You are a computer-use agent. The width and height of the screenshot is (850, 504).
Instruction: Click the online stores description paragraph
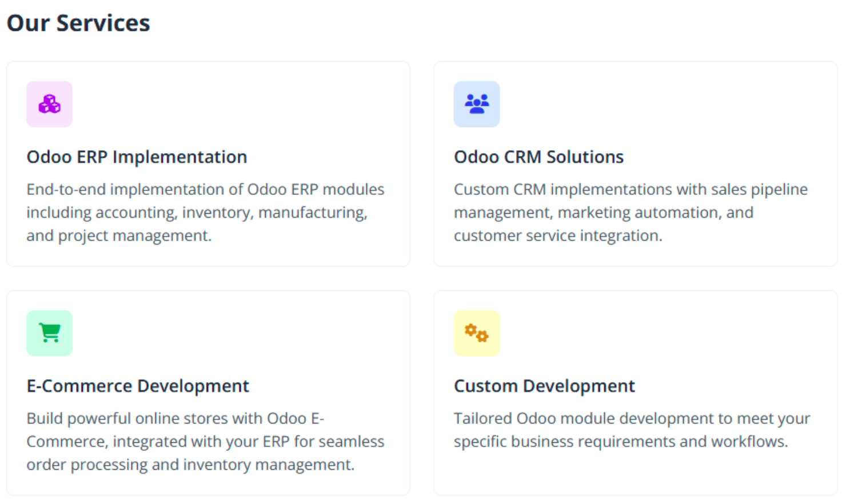tap(205, 442)
